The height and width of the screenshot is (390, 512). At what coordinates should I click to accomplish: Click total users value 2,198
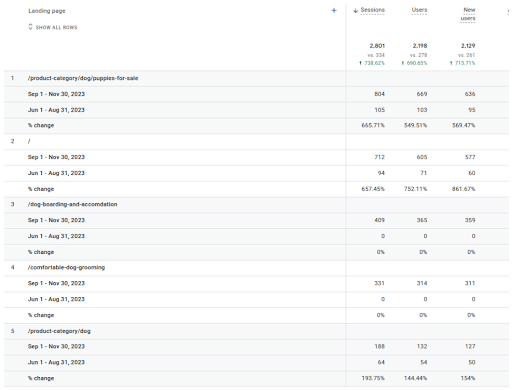tap(420, 46)
